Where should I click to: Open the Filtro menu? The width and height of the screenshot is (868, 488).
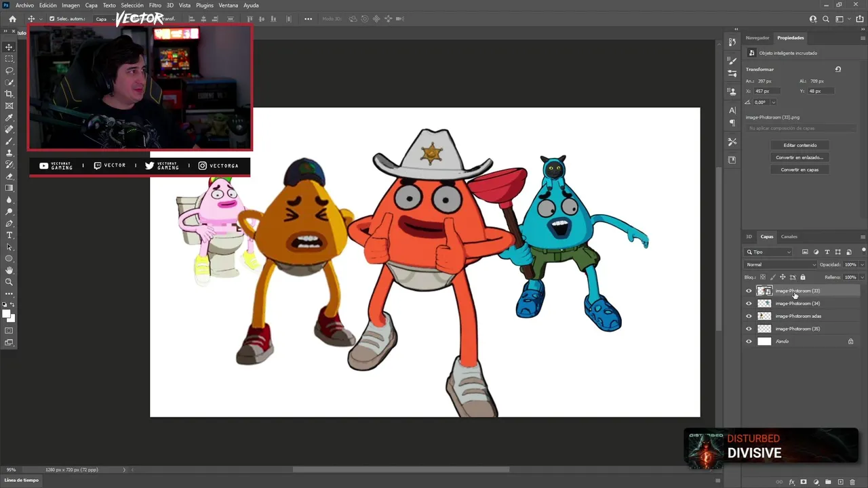155,5
